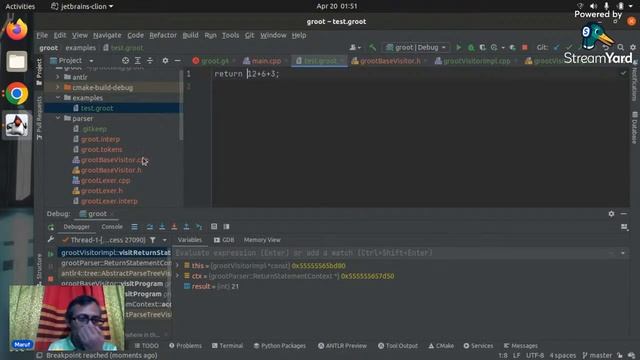Open CMake tool window
The width and height of the screenshot is (640, 360).
click(441, 346)
